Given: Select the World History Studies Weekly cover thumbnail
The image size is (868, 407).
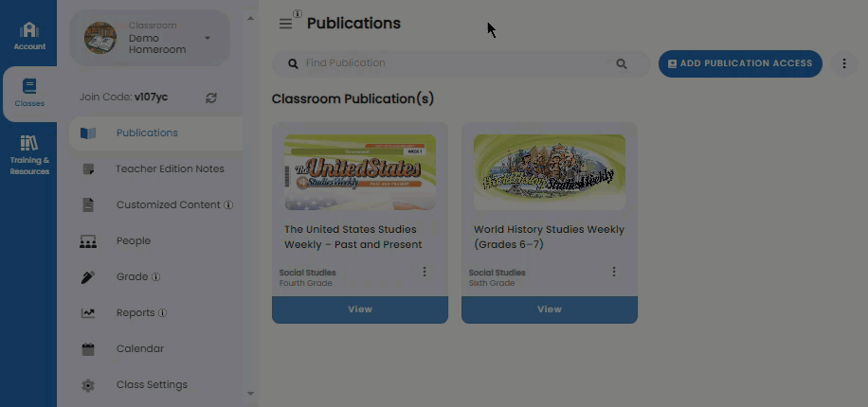Looking at the screenshot, I should pos(550,172).
